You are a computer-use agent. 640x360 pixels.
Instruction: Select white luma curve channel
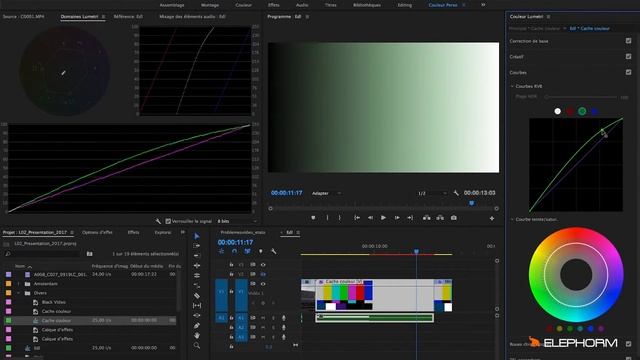tap(558, 111)
